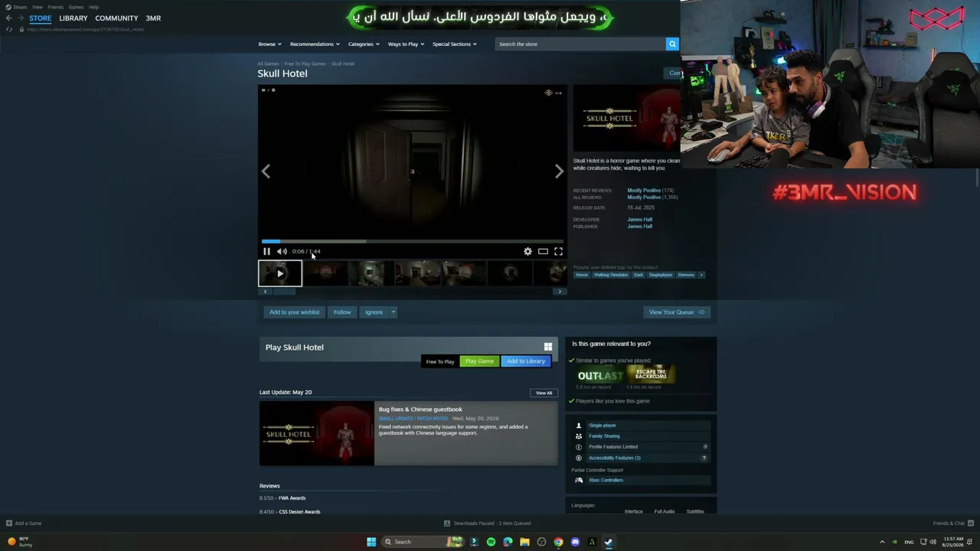Open Discord from the taskbar
Viewport: 980px width, 551px height.
[575, 542]
